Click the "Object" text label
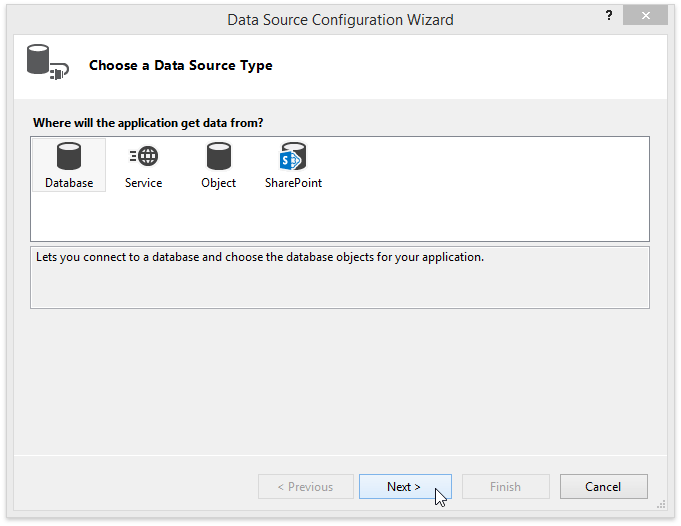 [x=218, y=183]
